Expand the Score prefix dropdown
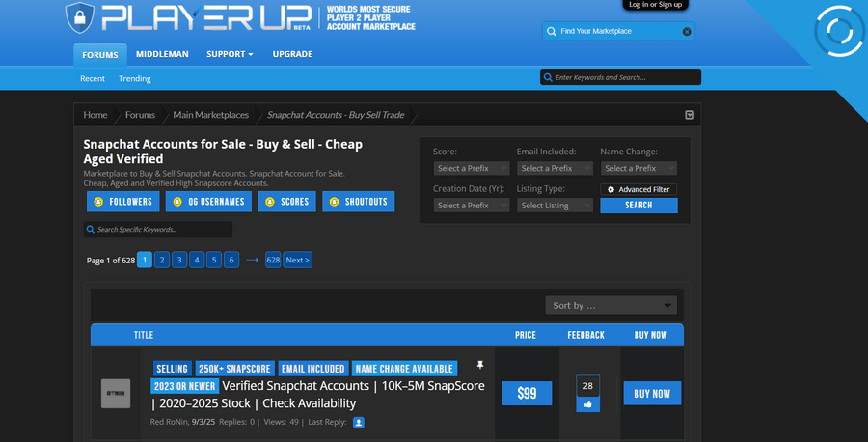This screenshot has height=442, width=868. coord(473,168)
